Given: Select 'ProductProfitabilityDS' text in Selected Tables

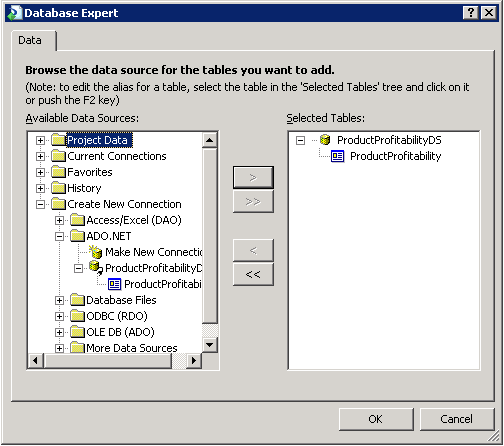Looking at the screenshot, I should coord(389,140).
